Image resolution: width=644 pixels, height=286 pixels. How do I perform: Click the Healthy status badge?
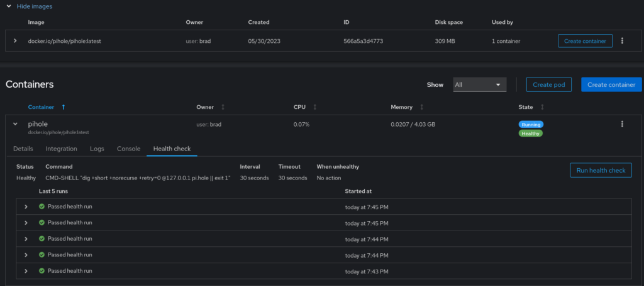pyautogui.click(x=530, y=133)
